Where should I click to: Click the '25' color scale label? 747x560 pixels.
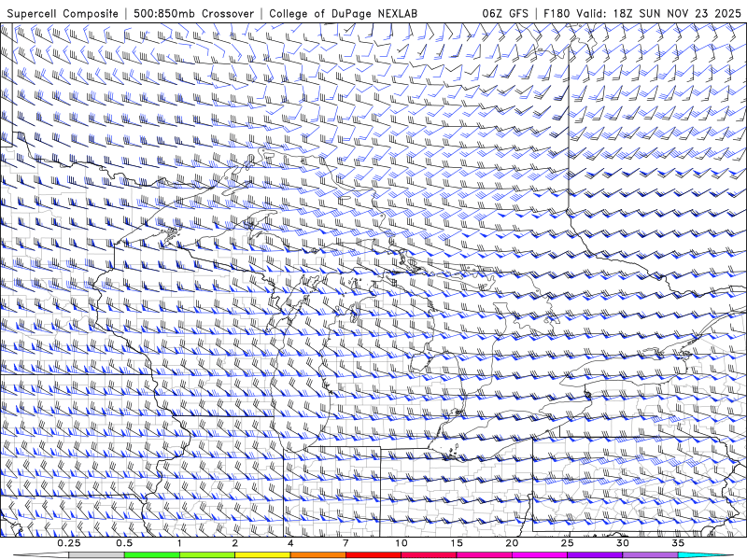pos(567,543)
